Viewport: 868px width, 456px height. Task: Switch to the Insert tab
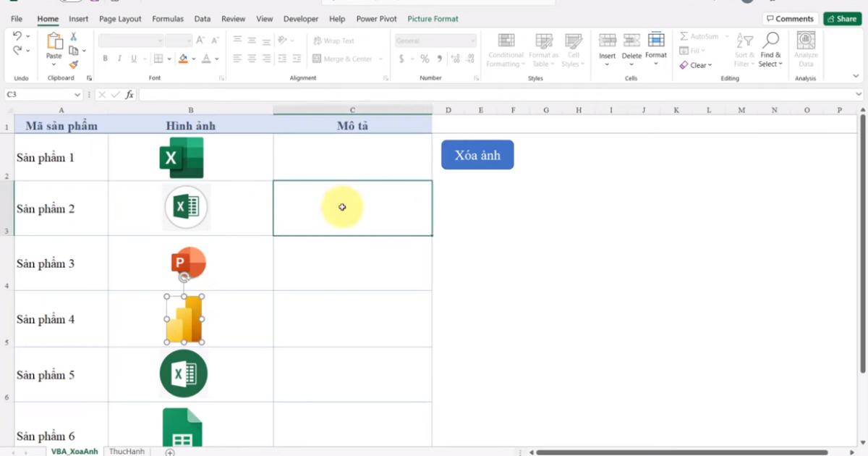pyautogui.click(x=79, y=19)
